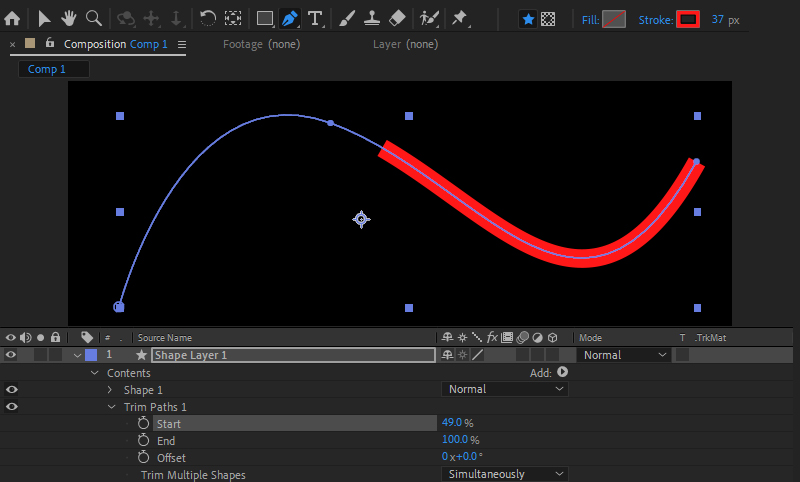Select the Type tool
This screenshot has width=800, height=482.
point(315,18)
